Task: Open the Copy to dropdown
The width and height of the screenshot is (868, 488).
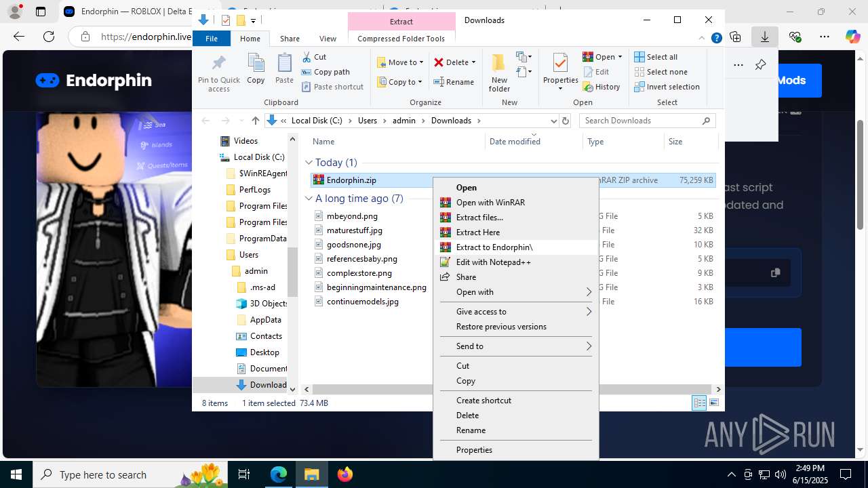Action: point(399,82)
